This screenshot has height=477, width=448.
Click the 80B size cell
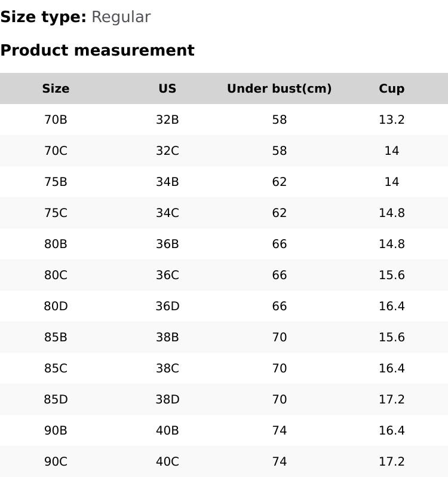coord(56,244)
